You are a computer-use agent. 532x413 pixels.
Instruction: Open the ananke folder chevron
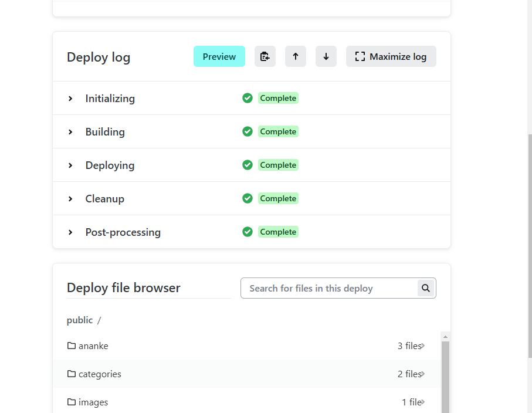(423, 346)
